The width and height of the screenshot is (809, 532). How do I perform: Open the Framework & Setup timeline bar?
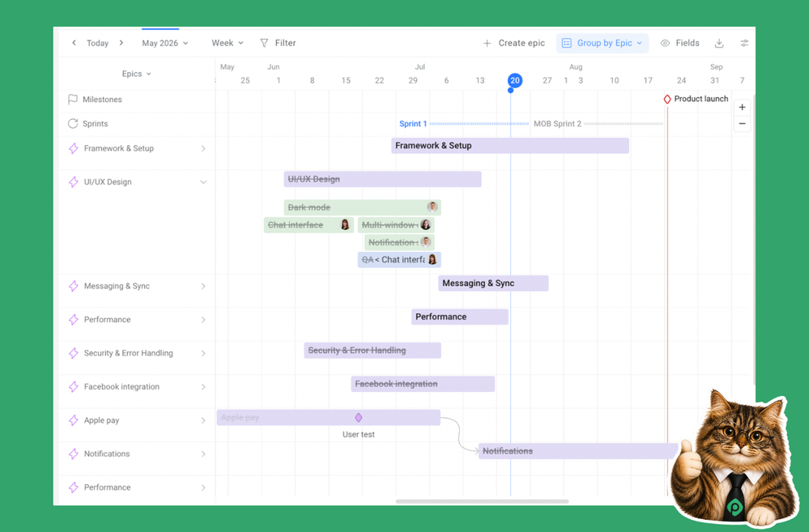(x=509, y=146)
